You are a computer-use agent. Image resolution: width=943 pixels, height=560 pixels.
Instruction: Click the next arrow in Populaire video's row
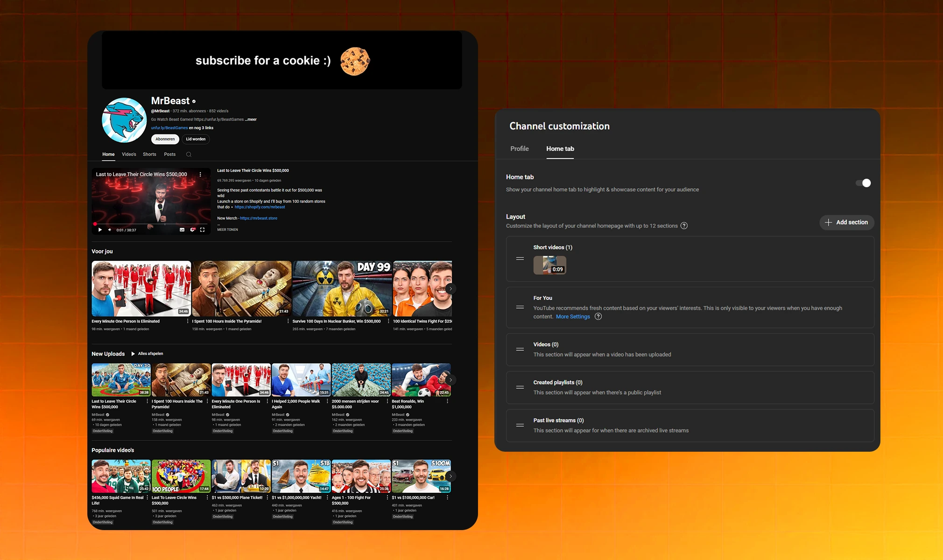click(450, 476)
